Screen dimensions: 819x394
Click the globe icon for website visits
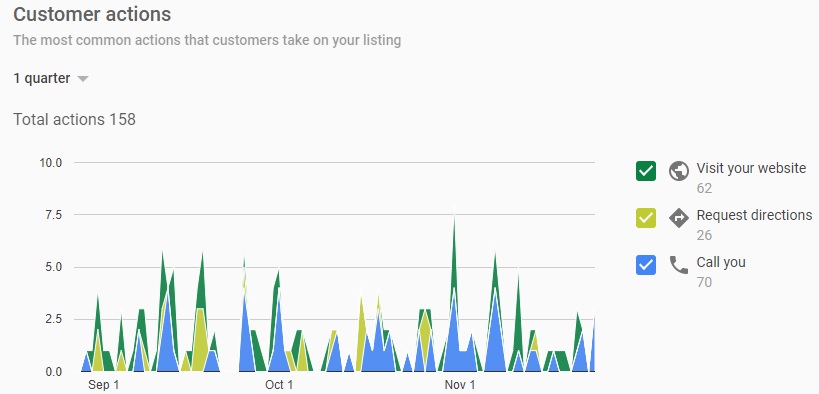click(678, 171)
